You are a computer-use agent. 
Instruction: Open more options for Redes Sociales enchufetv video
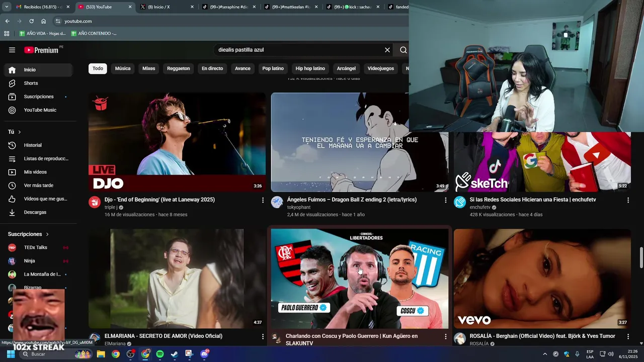pyautogui.click(x=628, y=200)
